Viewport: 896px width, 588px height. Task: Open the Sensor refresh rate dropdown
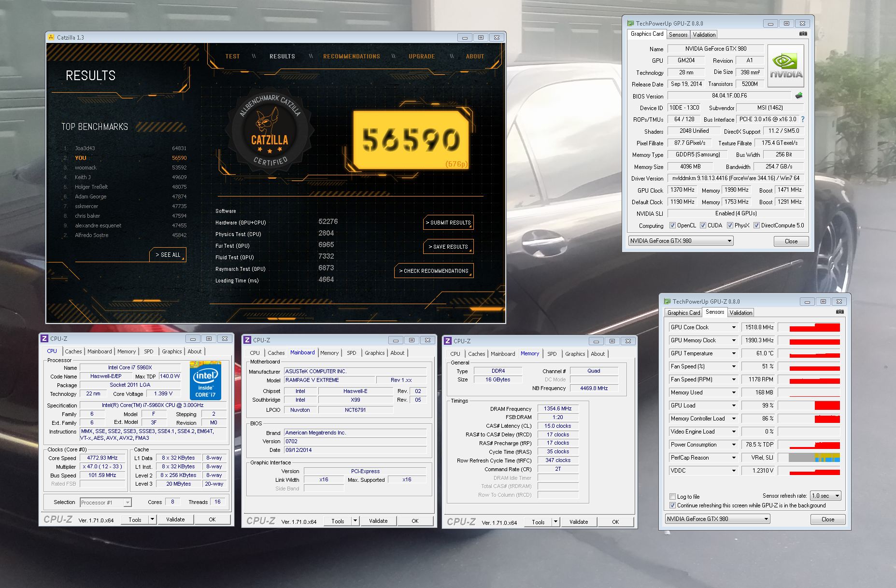click(826, 496)
